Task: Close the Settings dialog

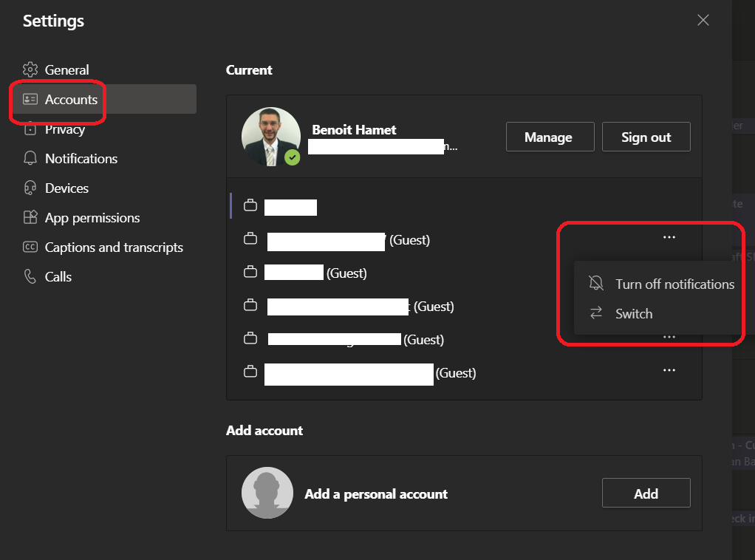Action: tap(703, 21)
